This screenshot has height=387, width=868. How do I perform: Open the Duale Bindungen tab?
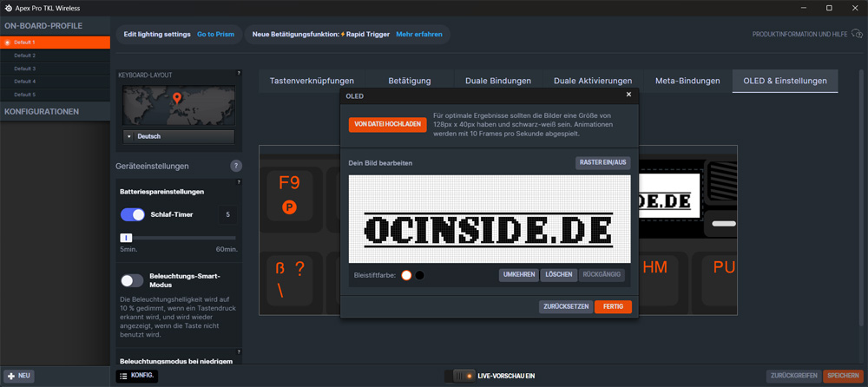[x=498, y=81]
